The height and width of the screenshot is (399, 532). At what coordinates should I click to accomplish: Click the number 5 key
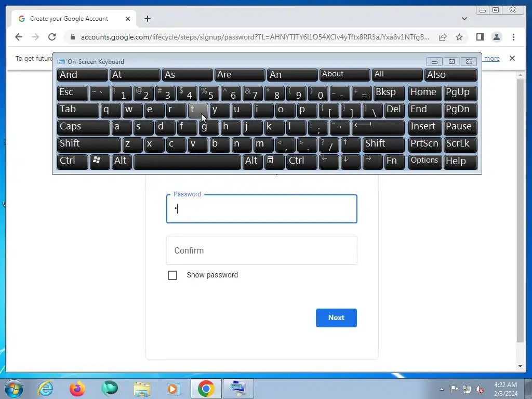208,93
